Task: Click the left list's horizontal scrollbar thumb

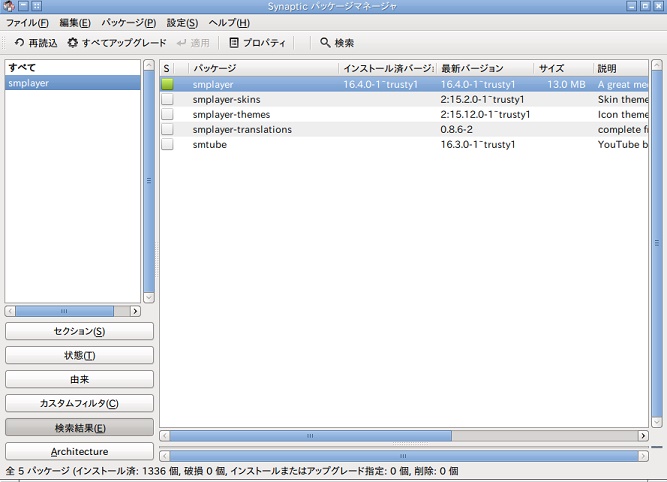Action: click(64, 311)
